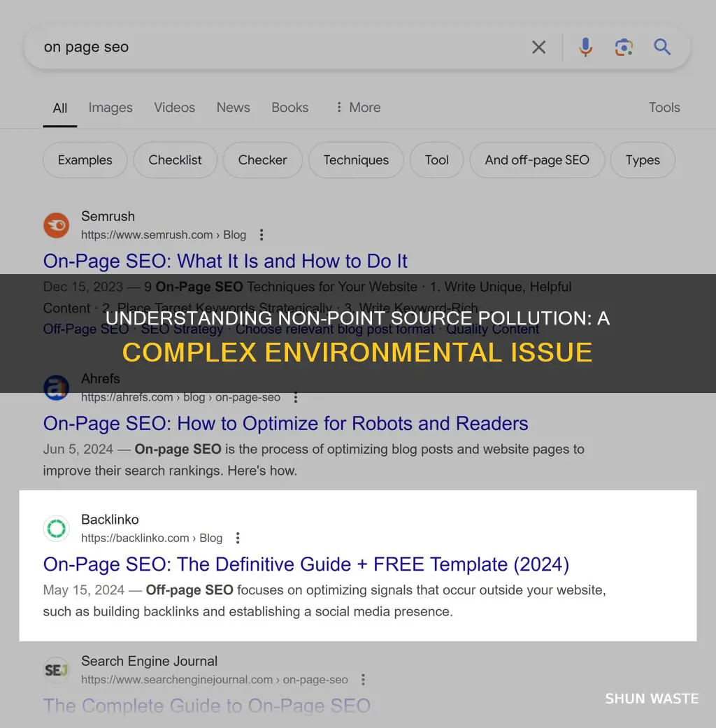This screenshot has width=716, height=728.
Task: Open Google Lens image search icon
Action: pos(624,48)
